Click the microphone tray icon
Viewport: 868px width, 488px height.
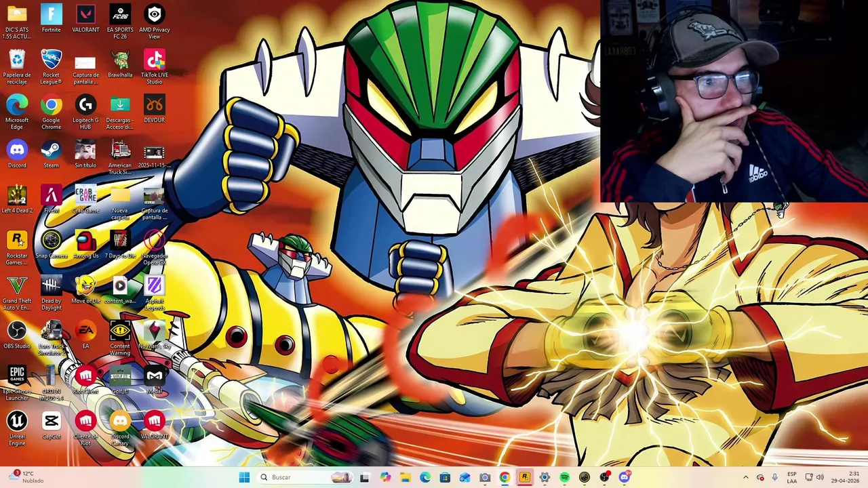pos(774,477)
